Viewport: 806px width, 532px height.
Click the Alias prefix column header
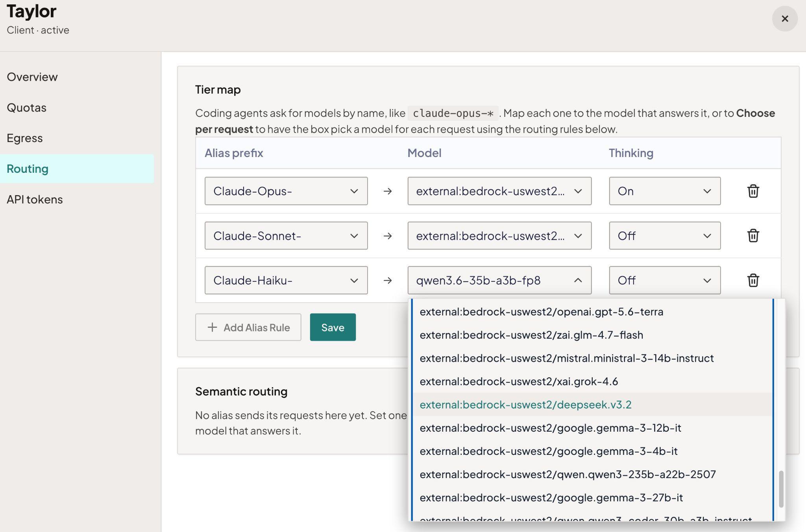[x=234, y=153]
